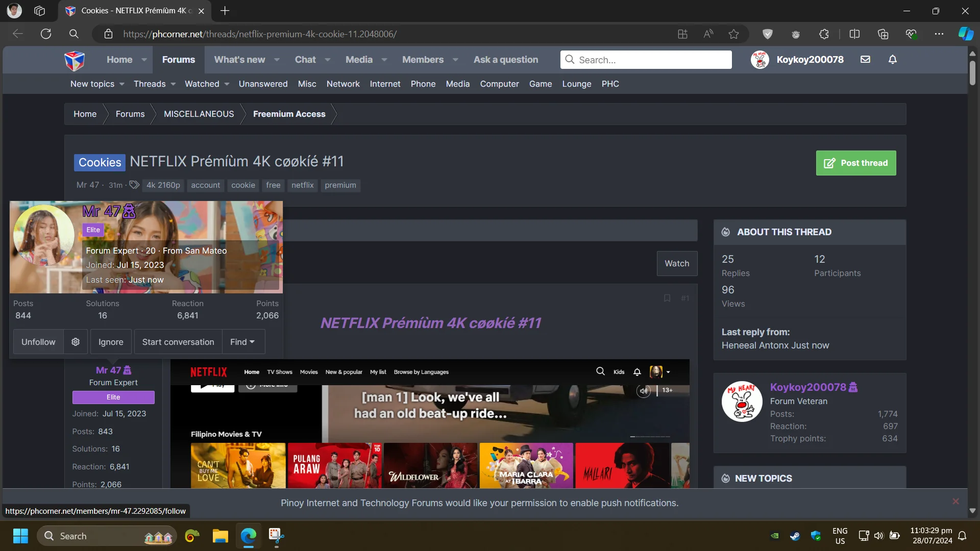Add this page to favorites
Viewport: 980px width, 551px height.
(x=733, y=34)
